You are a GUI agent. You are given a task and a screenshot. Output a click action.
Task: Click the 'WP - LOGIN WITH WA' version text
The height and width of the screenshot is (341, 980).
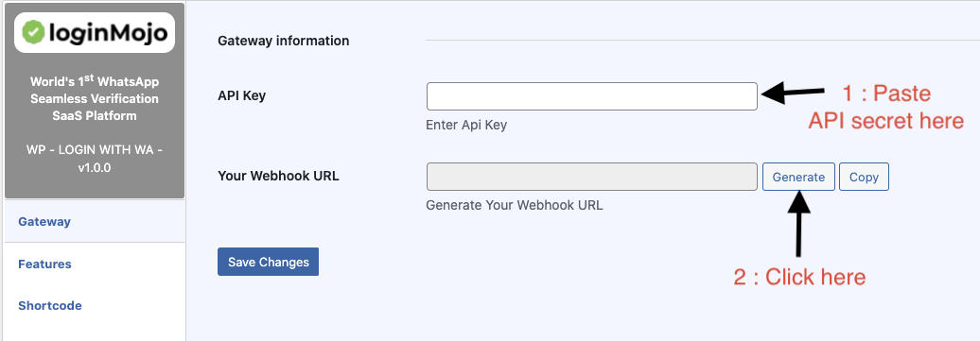coord(95,159)
